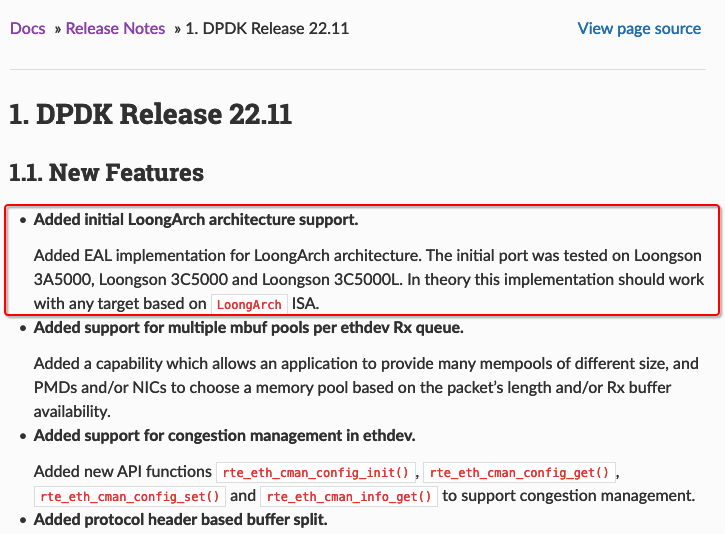This screenshot has width=725, height=534.
Task: Click breadcrumb text '1. DPDK Release 22.11'
Action: (267, 28)
